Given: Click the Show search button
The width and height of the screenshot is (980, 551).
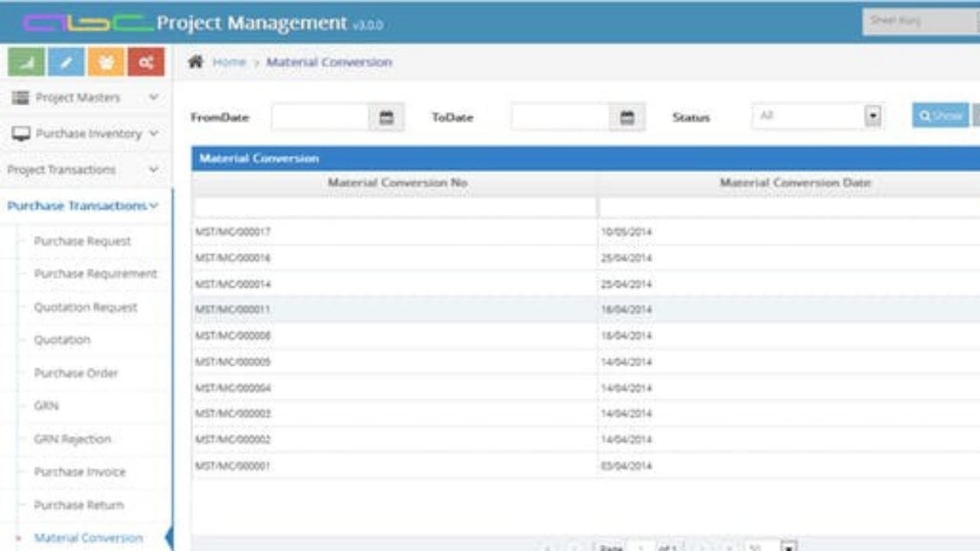Looking at the screenshot, I should (940, 116).
